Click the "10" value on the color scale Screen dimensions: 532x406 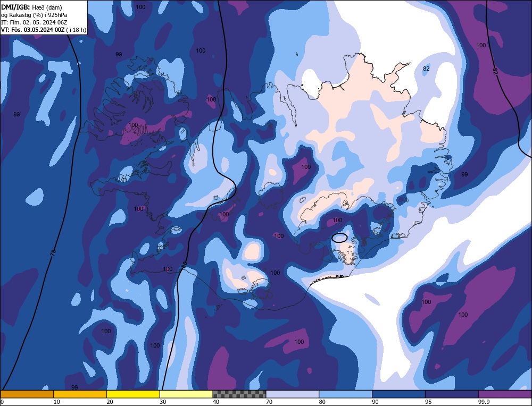[x=57, y=402]
